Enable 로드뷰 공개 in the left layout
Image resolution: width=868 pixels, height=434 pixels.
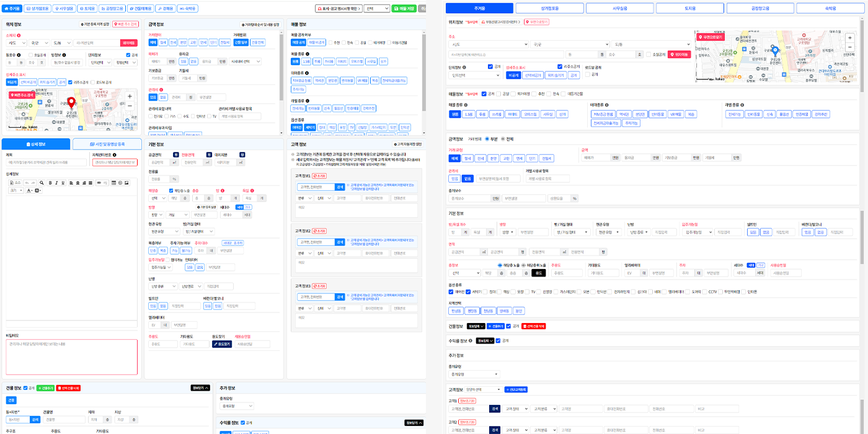point(92,82)
